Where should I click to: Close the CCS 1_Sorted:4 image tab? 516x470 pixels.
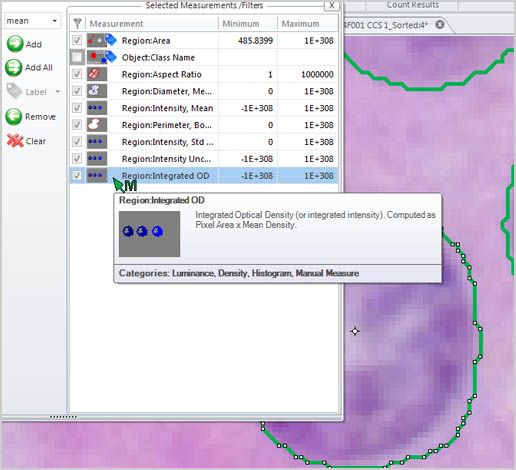[440, 24]
